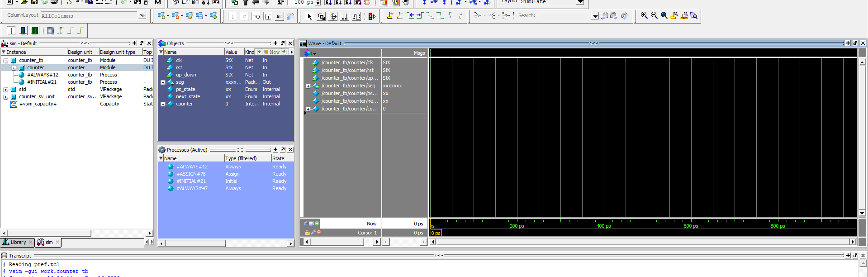Click the Zoom Other Window icon

pyautogui.click(x=694, y=16)
